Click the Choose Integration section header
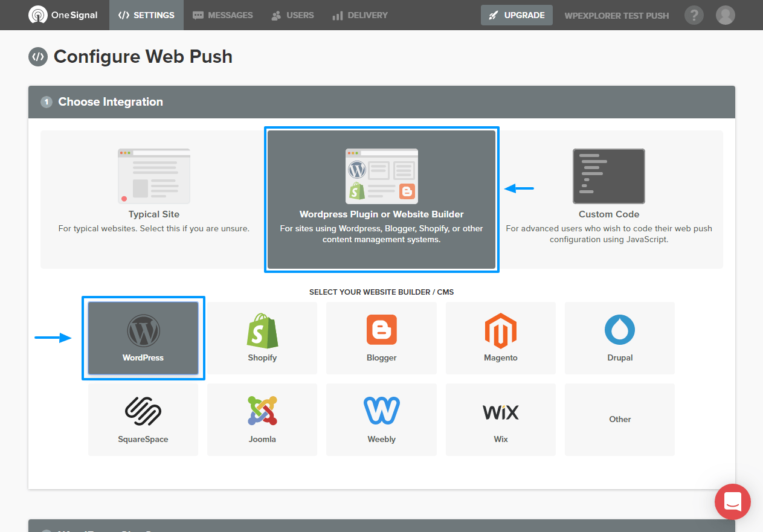Image resolution: width=763 pixels, height=532 pixels. 382,102
